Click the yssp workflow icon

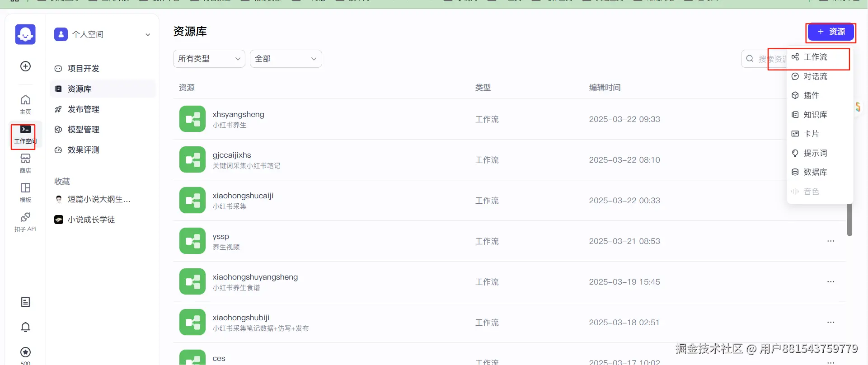pos(192,241)
